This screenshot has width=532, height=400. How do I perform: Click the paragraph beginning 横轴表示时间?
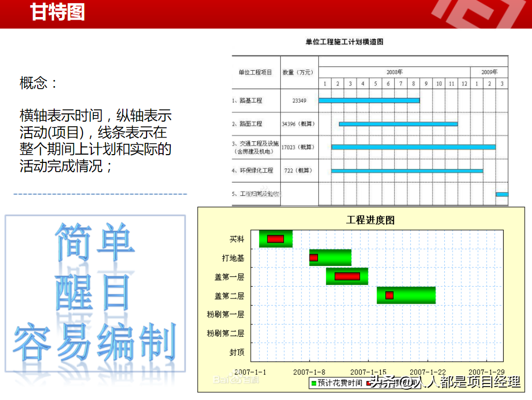click(x=95, y=141)
